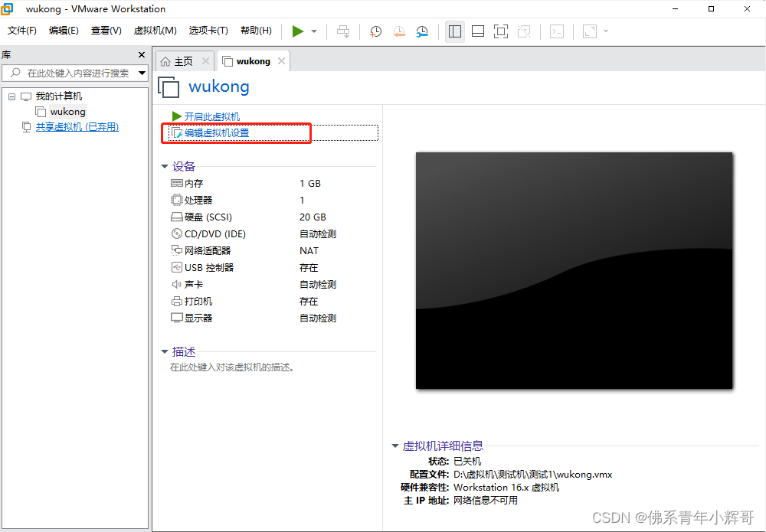Click 编辑虚拟机设置 link
Screen dimensions: 766x532
tap(217, 132)
